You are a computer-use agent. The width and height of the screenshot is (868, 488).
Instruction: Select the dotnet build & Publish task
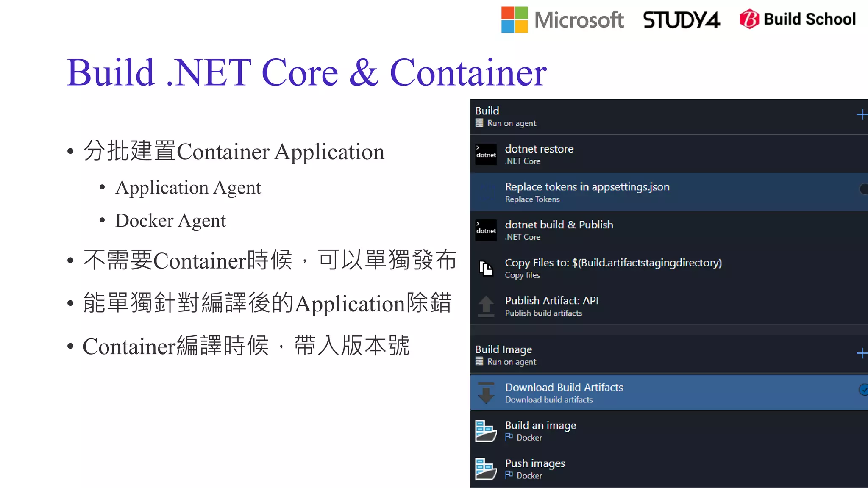[x=669, y=230]
